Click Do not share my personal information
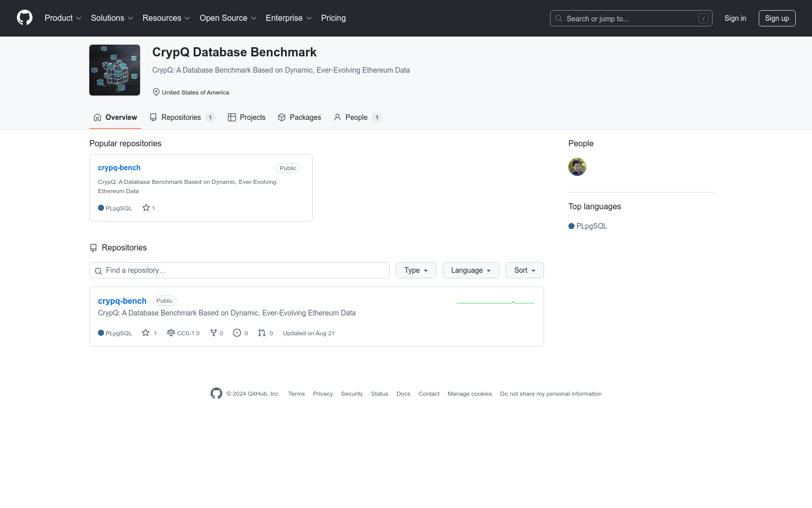Viewport: 812px width, 508px height. (x=551, y=394)
